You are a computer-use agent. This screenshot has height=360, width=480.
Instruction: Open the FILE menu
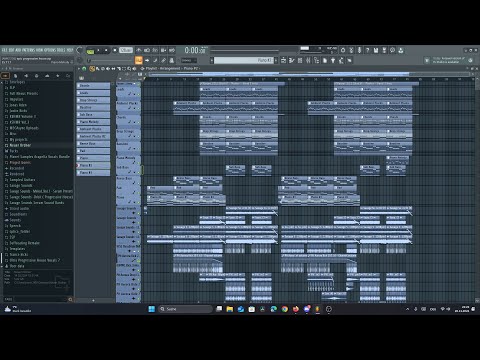coord(4,50)
